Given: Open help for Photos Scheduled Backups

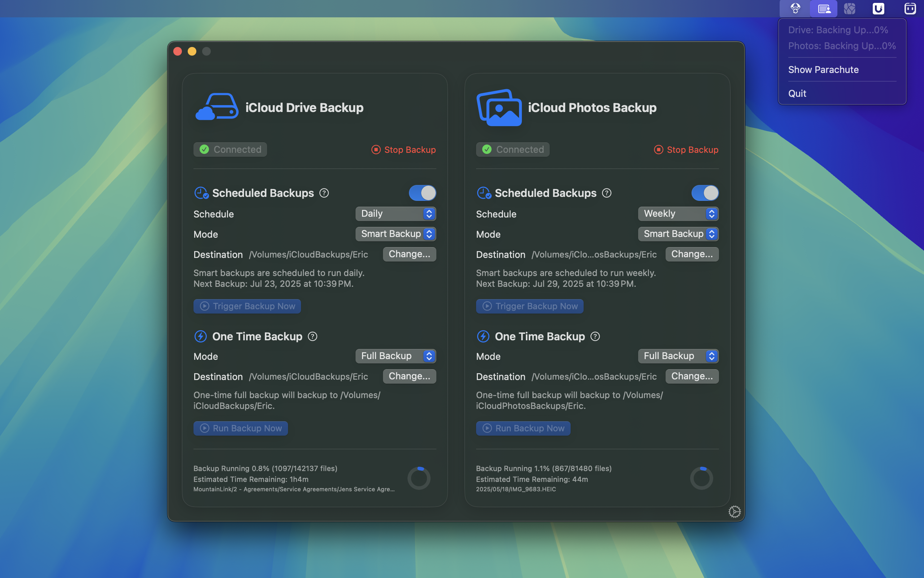Looking at the screenshot, I should click(607, 193).
